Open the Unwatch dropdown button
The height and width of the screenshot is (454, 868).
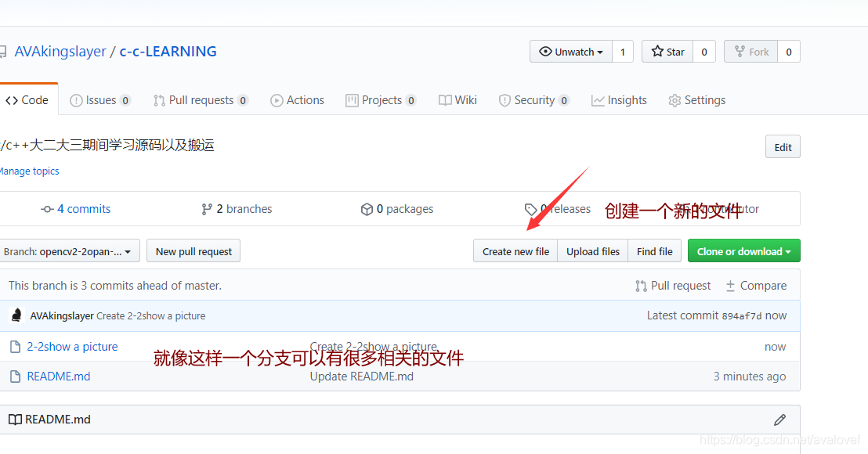point(571,52)
